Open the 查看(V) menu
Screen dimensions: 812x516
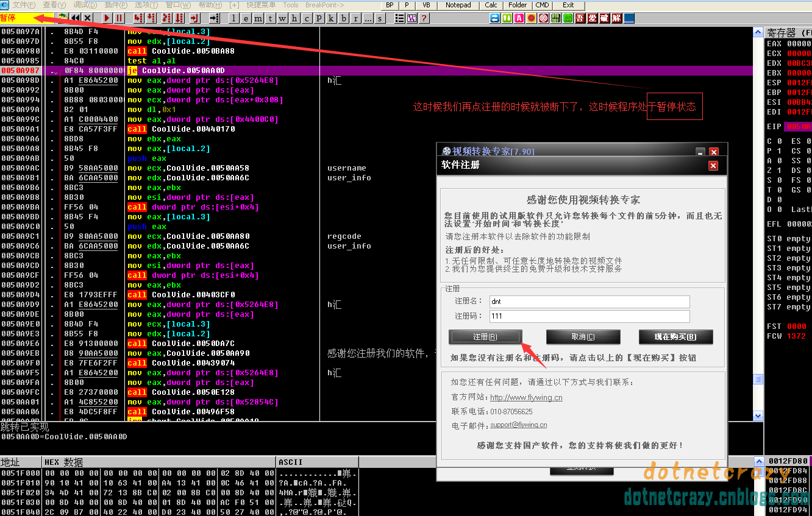coord(54,5)
